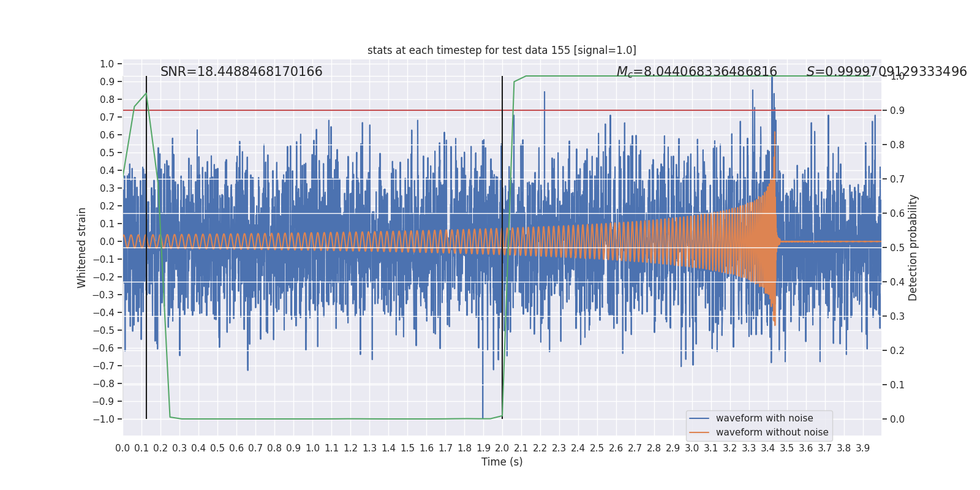Screen dimensions: 980x490
Task: Click the 3.9 tick label on Time axis
Action: point(862,448)
